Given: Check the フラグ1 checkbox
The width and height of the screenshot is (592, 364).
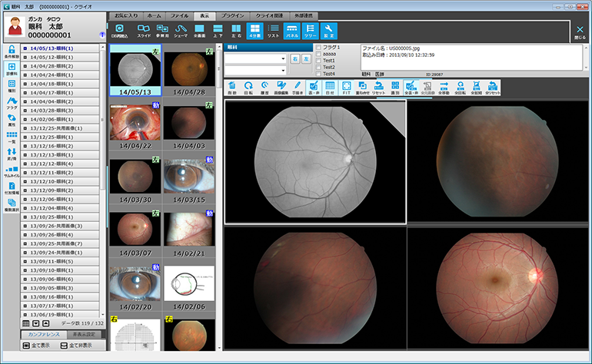Looking at the screenshot, I should 318,48.
